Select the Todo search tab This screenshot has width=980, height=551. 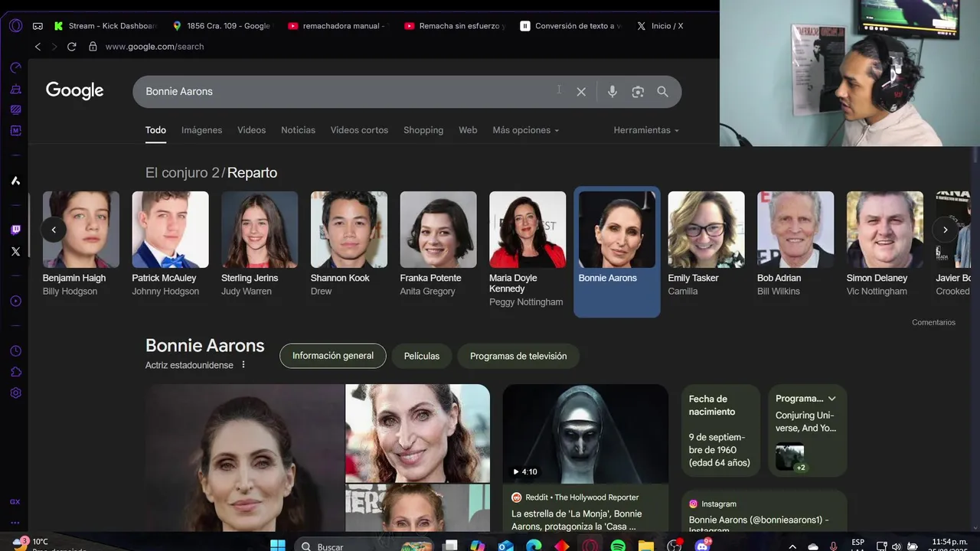click(x=155, y=130)
